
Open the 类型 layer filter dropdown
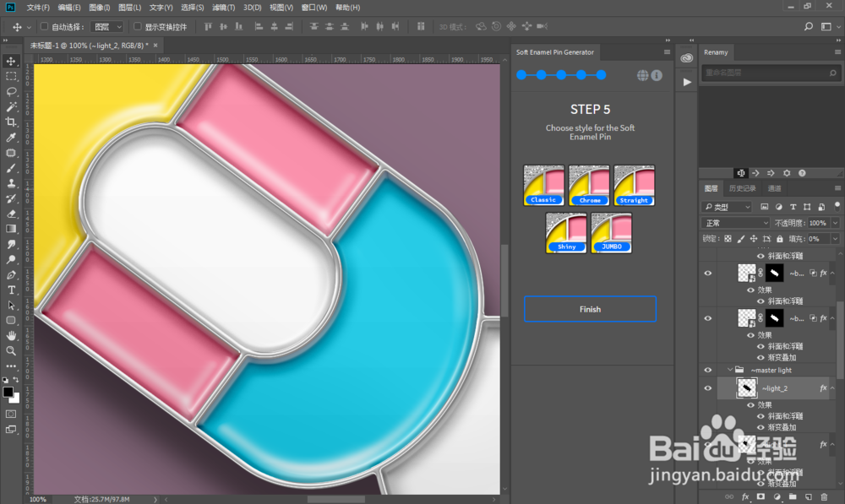pyautogui.click(x=727, y=207)
